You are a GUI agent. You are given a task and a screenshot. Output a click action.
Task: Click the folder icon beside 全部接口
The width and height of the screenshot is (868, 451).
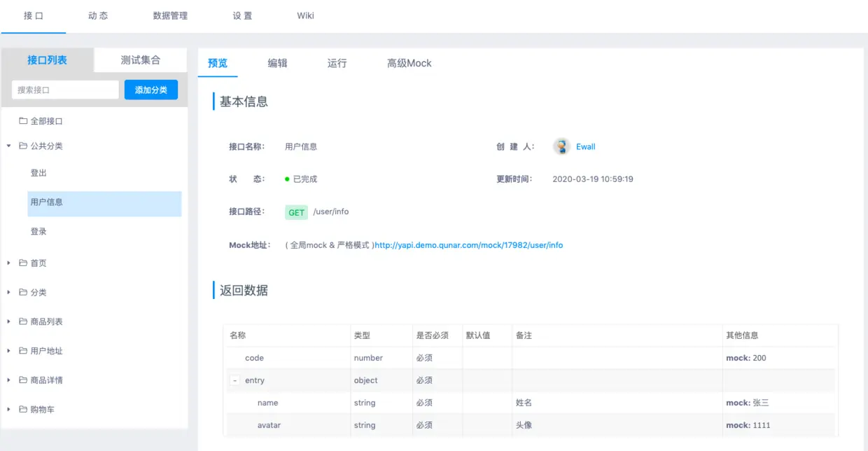[23, 121]
